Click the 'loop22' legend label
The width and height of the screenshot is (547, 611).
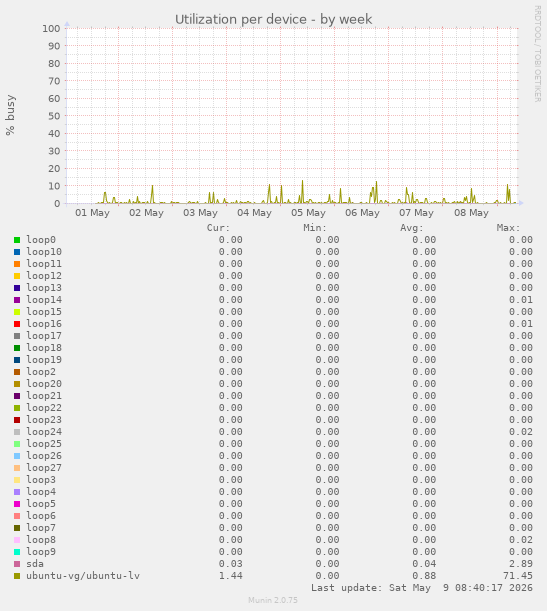[x=44, y=408]
